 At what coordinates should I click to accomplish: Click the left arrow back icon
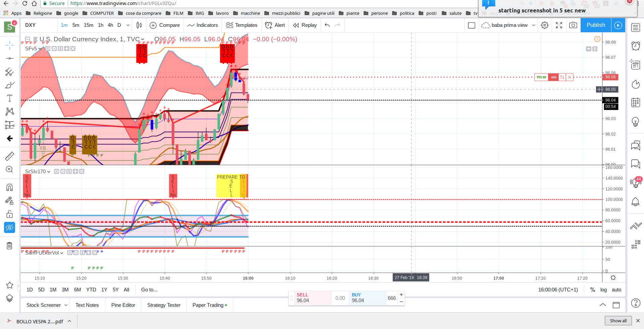click(x=10, y=138)
